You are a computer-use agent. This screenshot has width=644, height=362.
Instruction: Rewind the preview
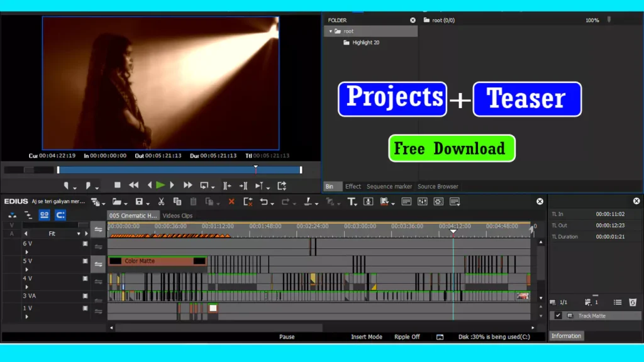133,185
